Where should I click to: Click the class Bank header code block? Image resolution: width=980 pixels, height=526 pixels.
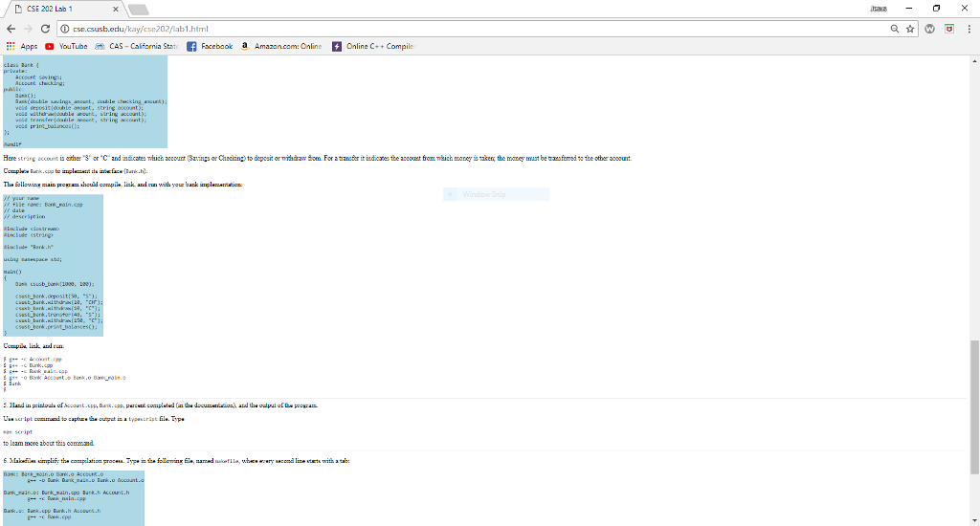point(85,101)
